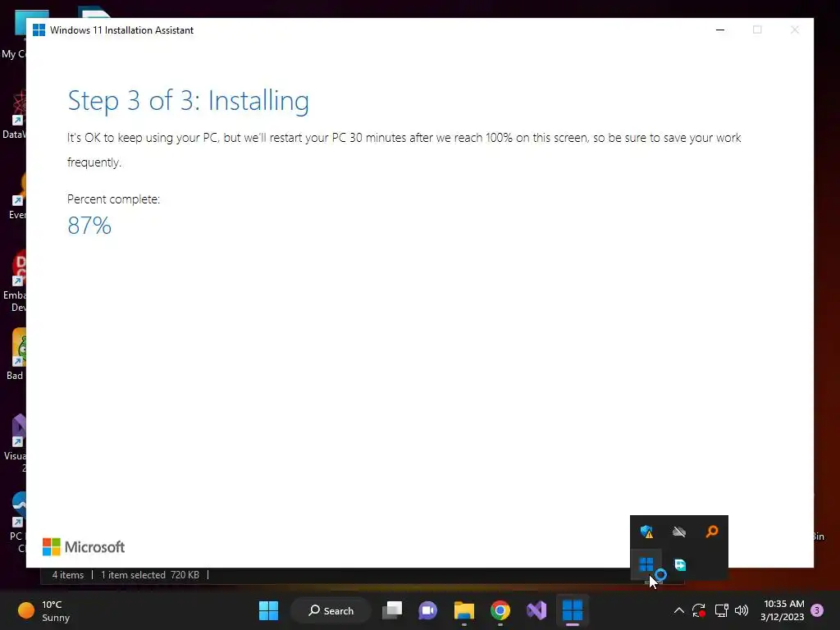Click the 'Step 3 of 3: Installing' heading
The height and width of the screenshot is (630, 840).
click(x=189, y=101)
